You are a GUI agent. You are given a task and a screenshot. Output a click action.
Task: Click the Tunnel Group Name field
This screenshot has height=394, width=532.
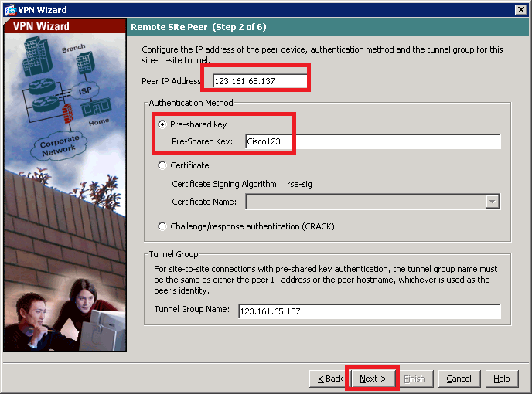(368, 311)
